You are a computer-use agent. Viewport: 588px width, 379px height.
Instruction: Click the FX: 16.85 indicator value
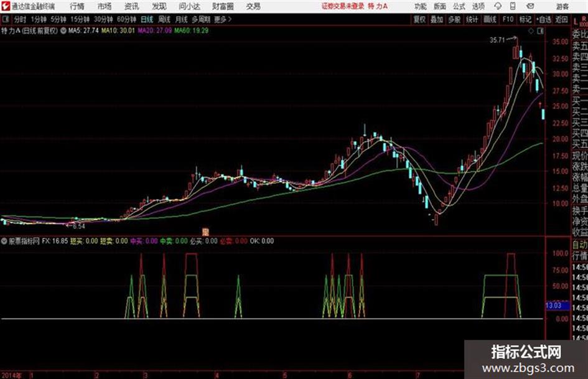click(x=55, y=241)
